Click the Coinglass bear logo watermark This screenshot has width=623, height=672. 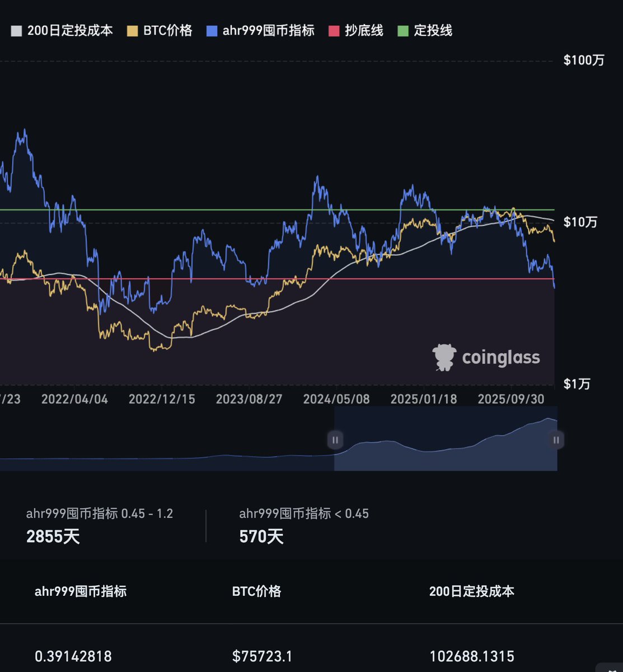[x=445, y=356]
